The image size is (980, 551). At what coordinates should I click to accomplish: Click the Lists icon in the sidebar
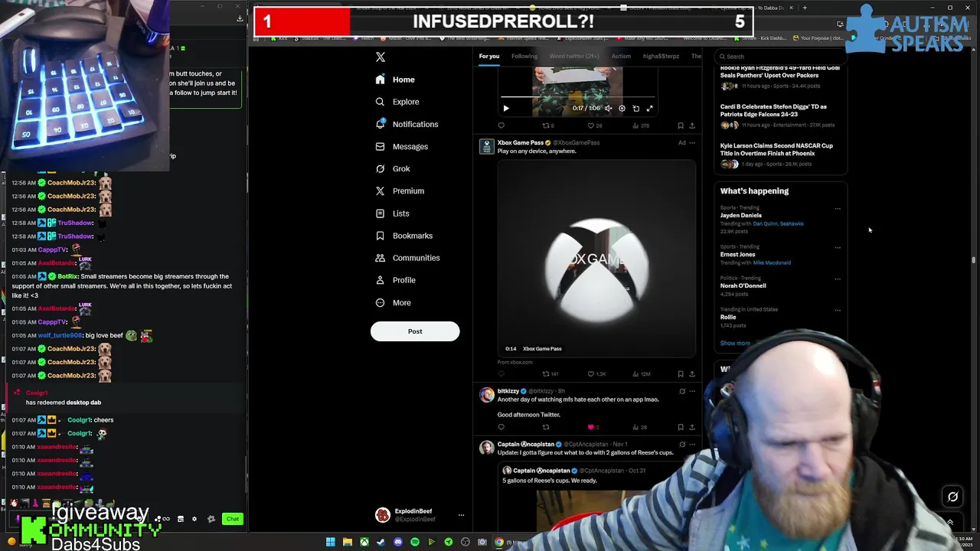(381, 214)
